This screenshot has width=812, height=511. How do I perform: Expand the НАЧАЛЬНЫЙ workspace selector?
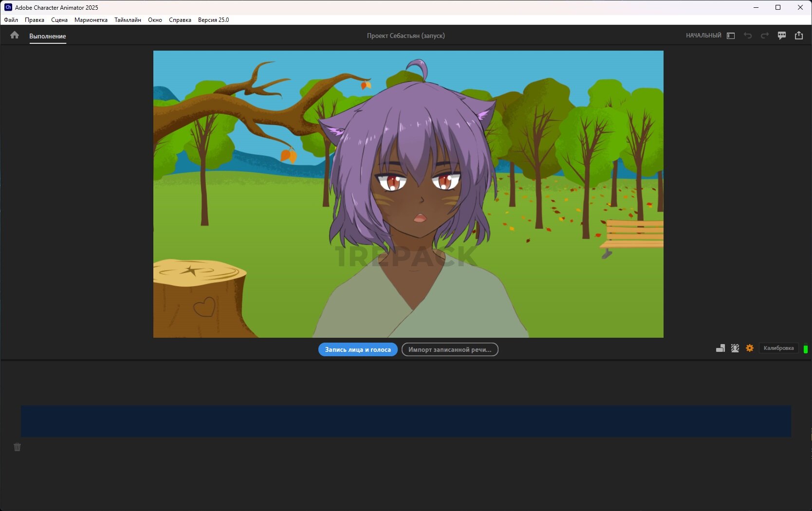703,36
